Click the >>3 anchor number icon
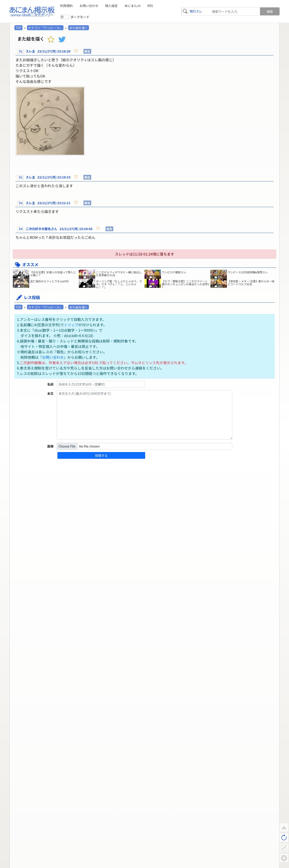Screen dimensions: 289x868 click(20, 203)
